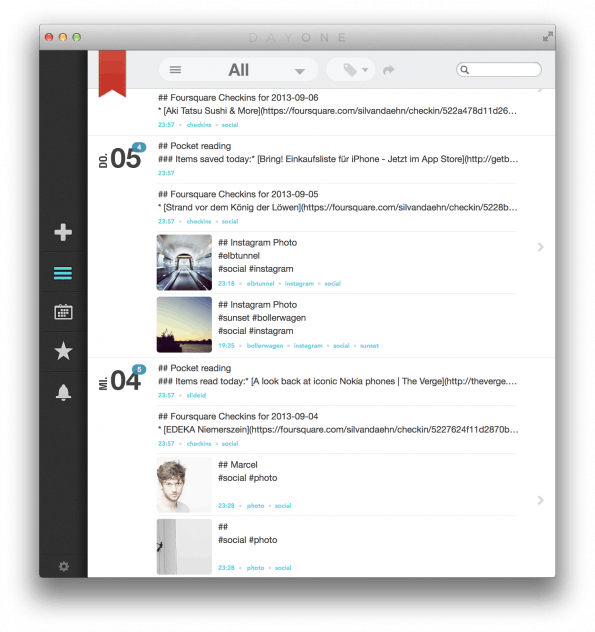Create a new entry with the plus icon
Image resolution: width=595 pixels, height=632 pixels.
(x=63, y=232)
